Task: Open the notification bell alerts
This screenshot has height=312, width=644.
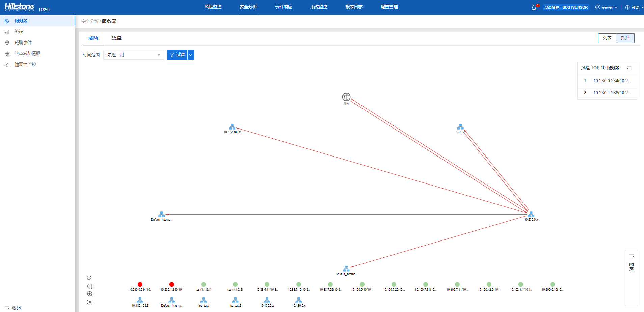Action: click(534, 7)
